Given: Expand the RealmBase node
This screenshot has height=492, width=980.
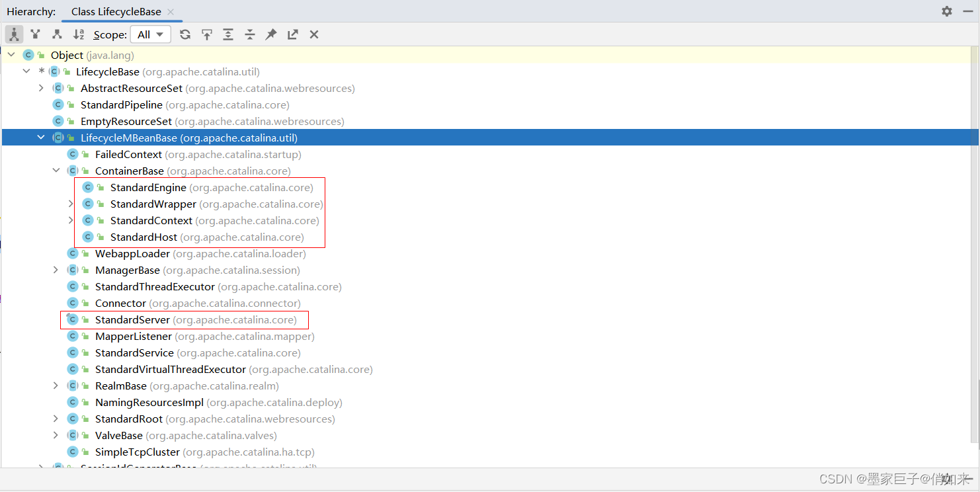Looking at the screenshot, I should click(x=56, y=386).
